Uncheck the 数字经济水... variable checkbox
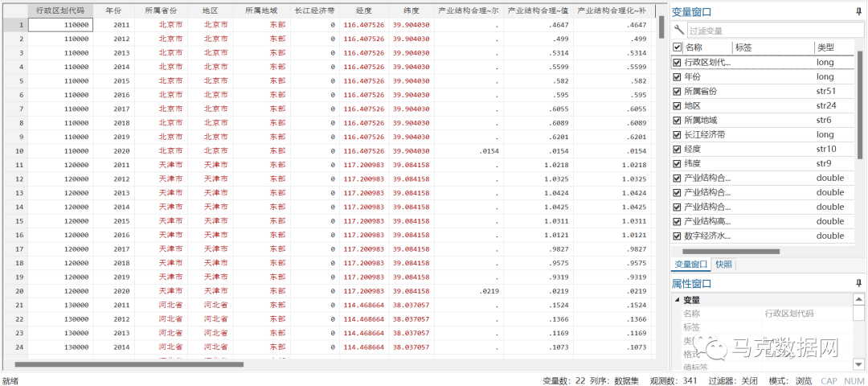The image size is (868, 386). [x=677, y=236]
